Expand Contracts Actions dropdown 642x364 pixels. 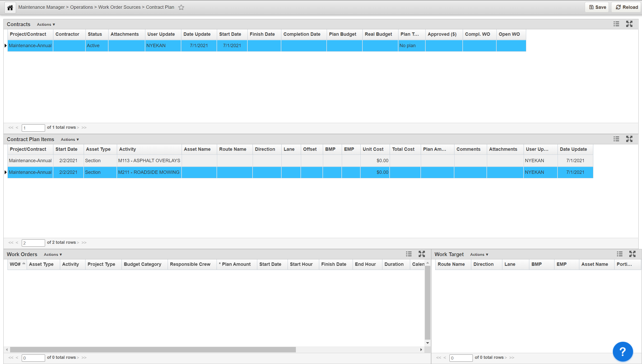click(46, 25)
